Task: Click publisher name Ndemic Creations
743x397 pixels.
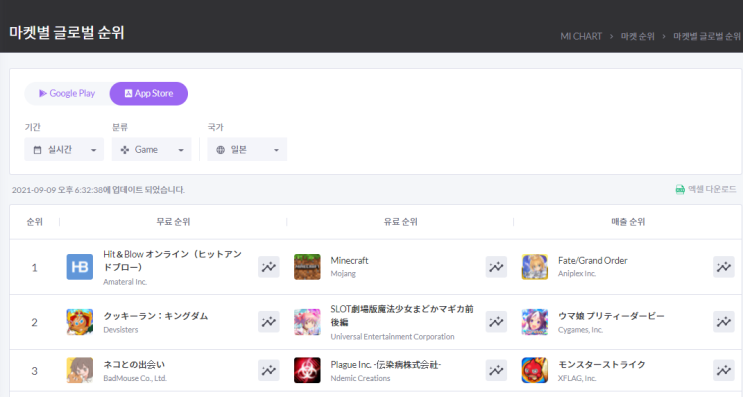Action: [360, 378]
